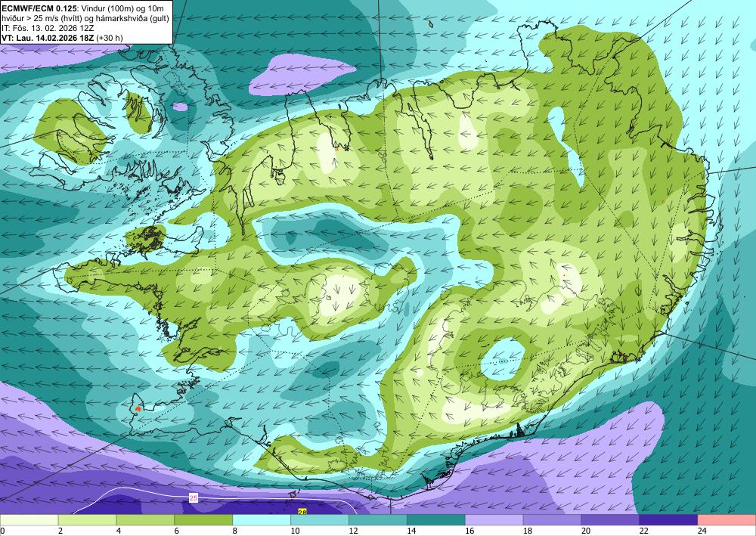
Task: Click the "6" legend scale value
Action: point(177,531)
